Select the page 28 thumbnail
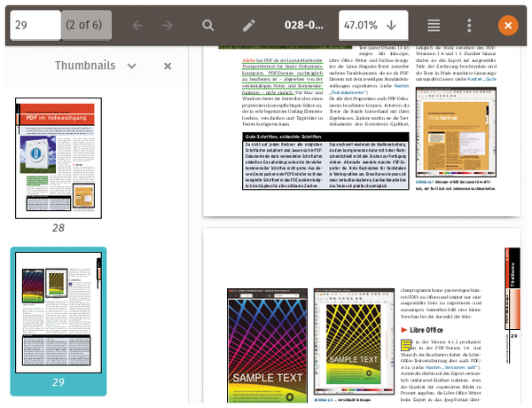The height and width of the screenshot is (408, 532). pyautogui.click(x=59, y=158)
